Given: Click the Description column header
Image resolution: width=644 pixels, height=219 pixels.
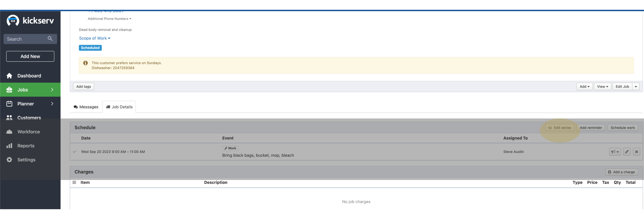Looking at the screenshot, I should [216, 183].
